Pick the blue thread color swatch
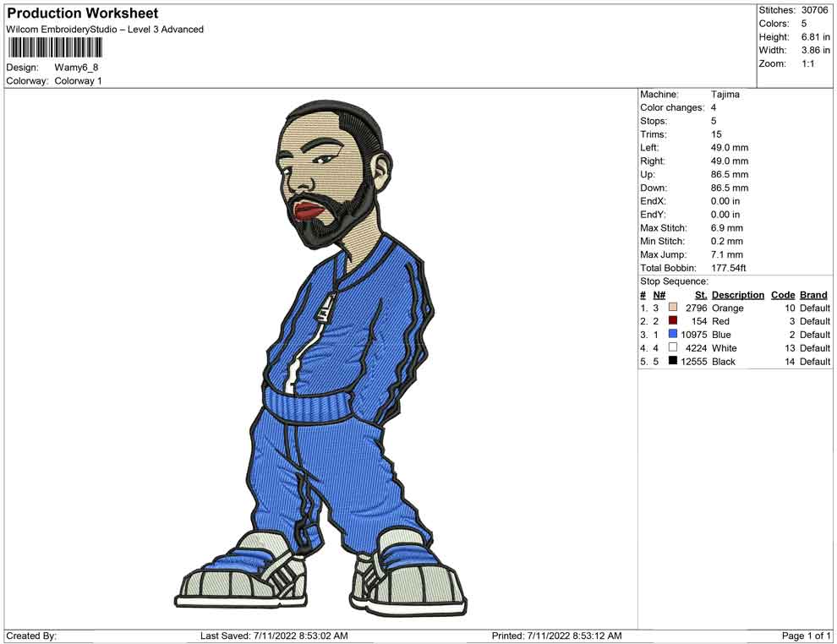Screen dimensions: 837x644 673,335
